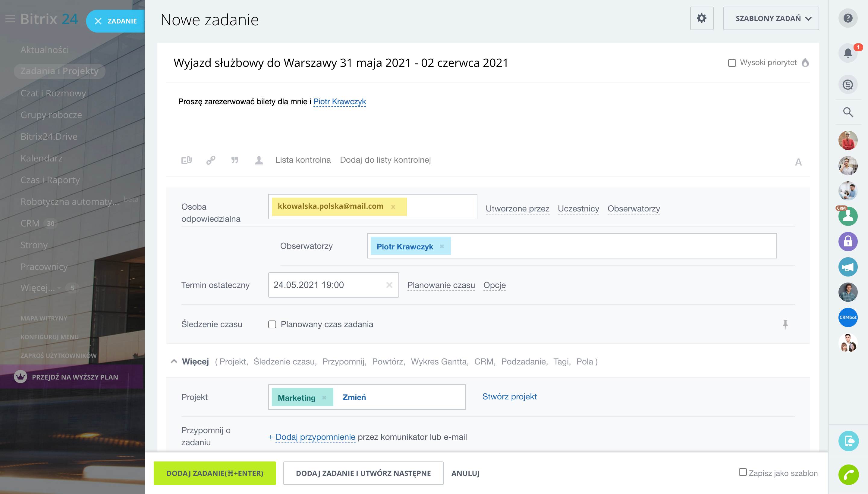This screenshot has height=494, width=868.
Task: Click the mention user person icon
Action: click(259, 160)
